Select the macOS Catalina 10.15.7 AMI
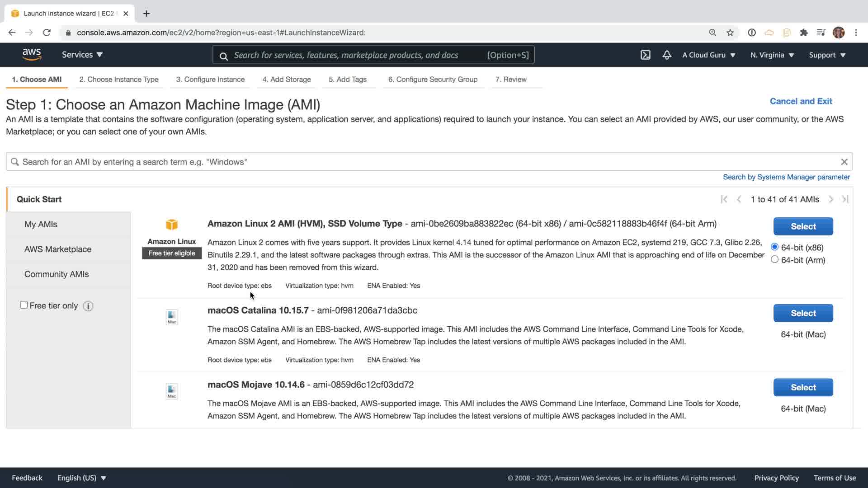Image resolution: width=868 pixels, height=488 pixels. click(x=803, y=313)
